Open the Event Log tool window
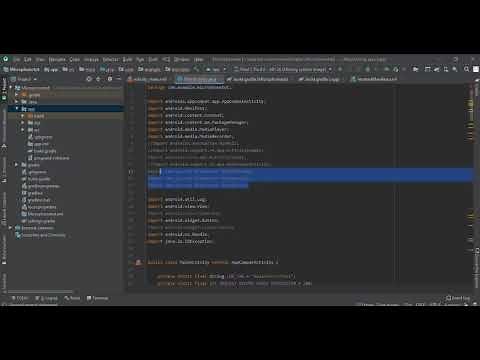The width and height of the screenshot is (480, 360). tap(458, 298)
